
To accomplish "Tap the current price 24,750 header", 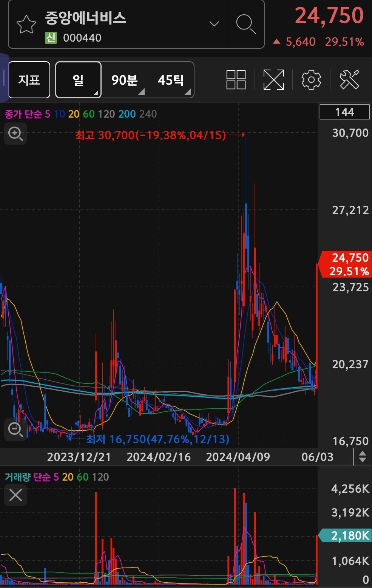I will coord(329,16).
